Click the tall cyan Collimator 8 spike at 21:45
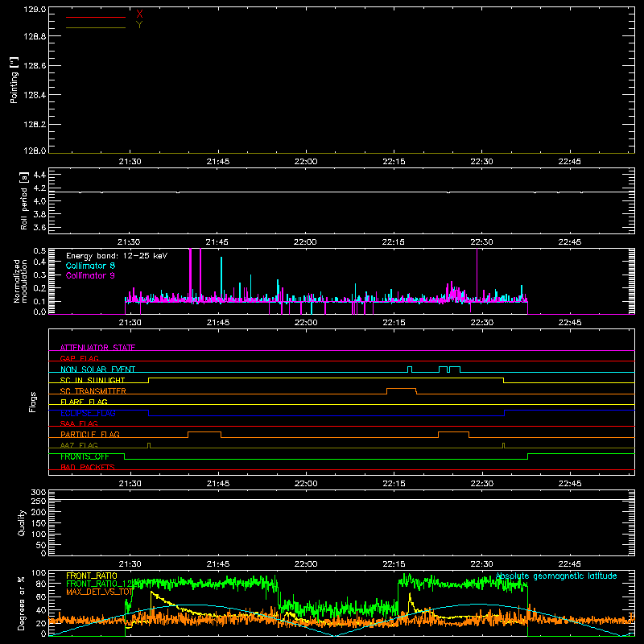Screen dimensions: 644x644 tap(221, 279)
